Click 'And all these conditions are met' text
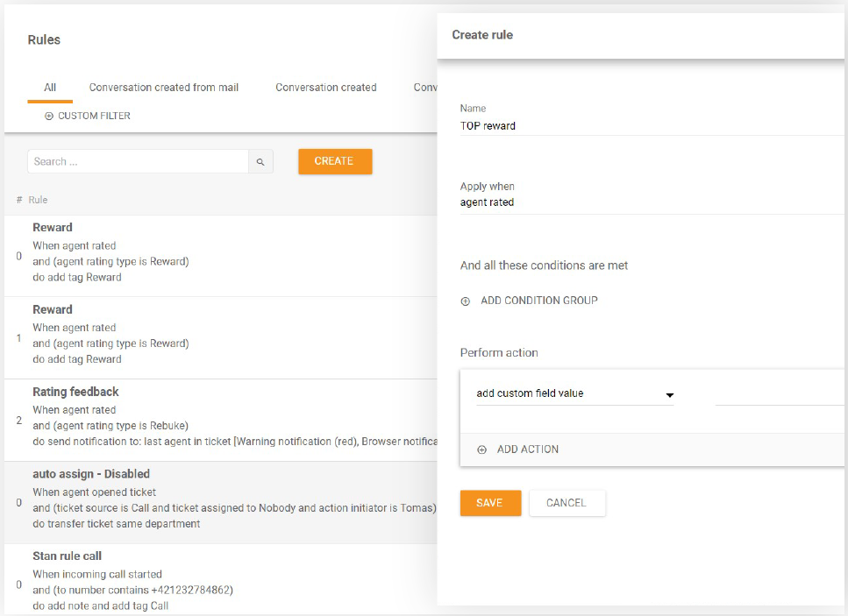Image resolution: width=848 pixels, height=616 pixels. tap(544, 266)
